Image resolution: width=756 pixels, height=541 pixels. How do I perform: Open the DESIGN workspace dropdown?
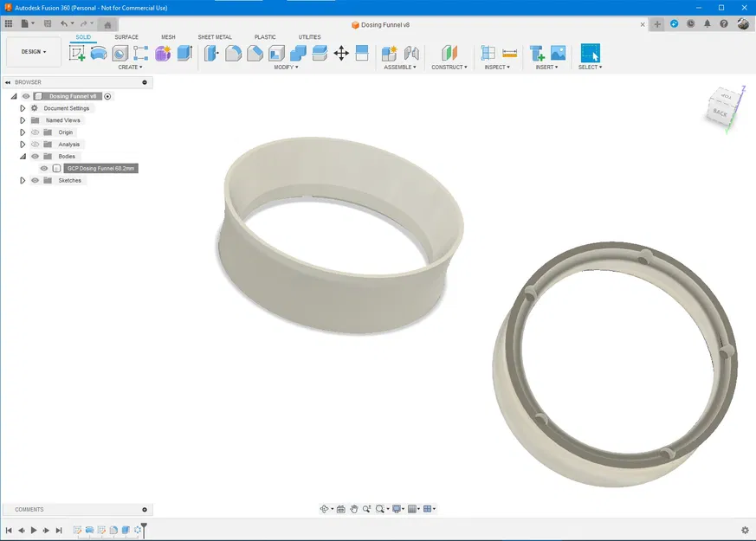33,51
